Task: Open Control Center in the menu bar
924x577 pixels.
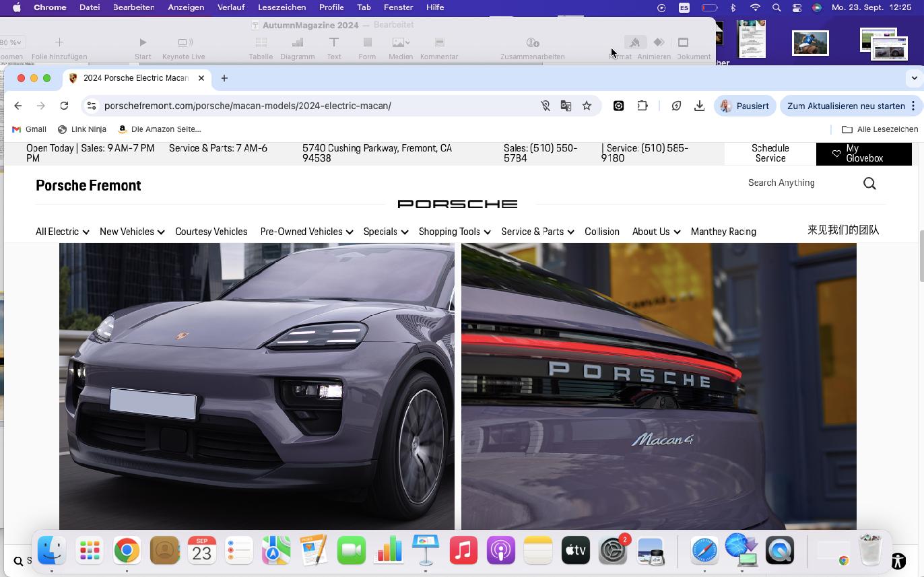Action: [797, 7]
